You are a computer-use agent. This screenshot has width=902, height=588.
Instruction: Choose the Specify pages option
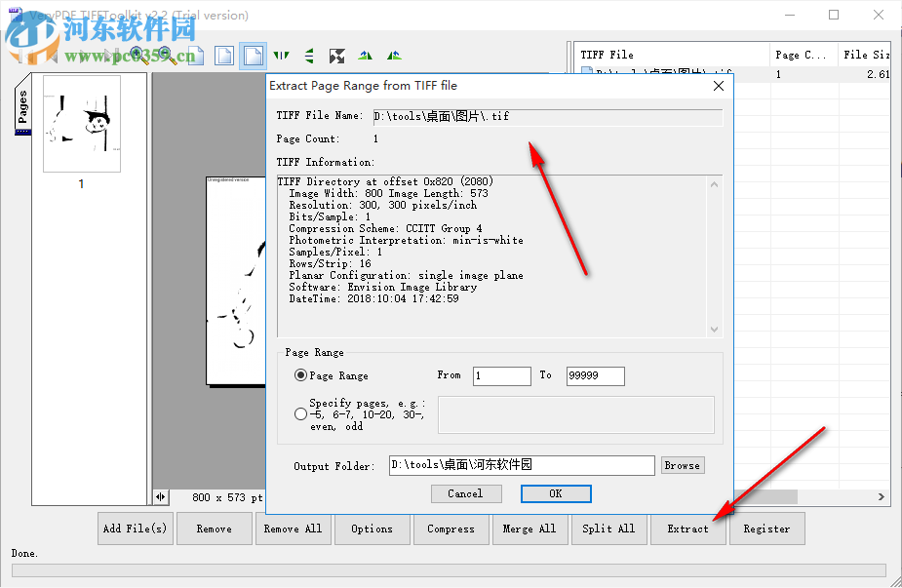(301, 413)
